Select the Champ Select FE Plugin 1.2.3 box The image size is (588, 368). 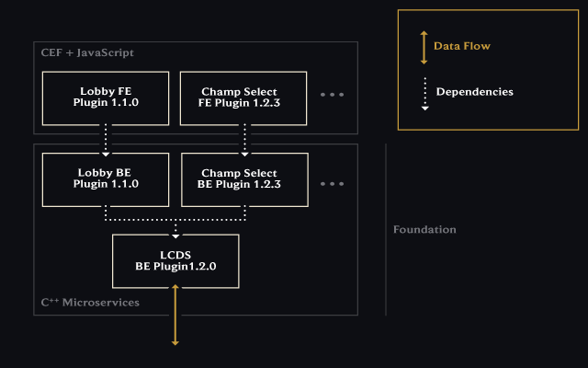click(x=240, y=98)
